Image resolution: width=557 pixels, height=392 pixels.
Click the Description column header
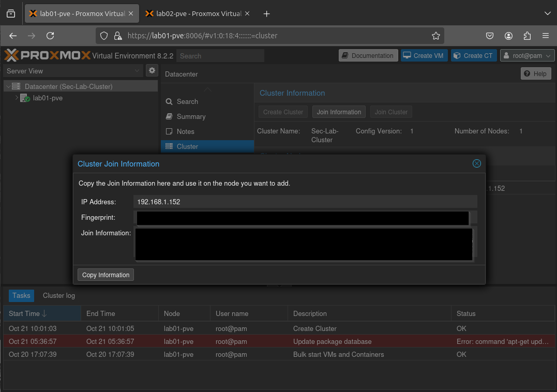369,313
